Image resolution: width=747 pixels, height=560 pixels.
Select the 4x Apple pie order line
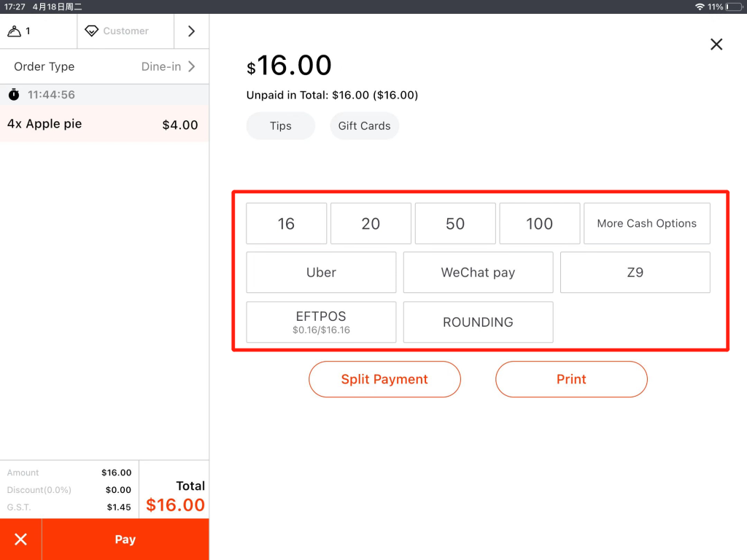click(104, 125)
